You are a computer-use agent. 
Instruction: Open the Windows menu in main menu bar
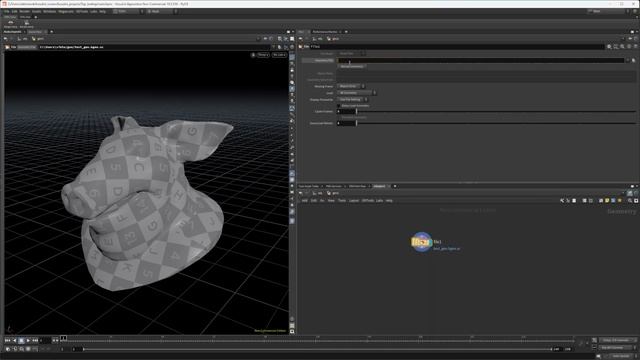click(49, 11)
